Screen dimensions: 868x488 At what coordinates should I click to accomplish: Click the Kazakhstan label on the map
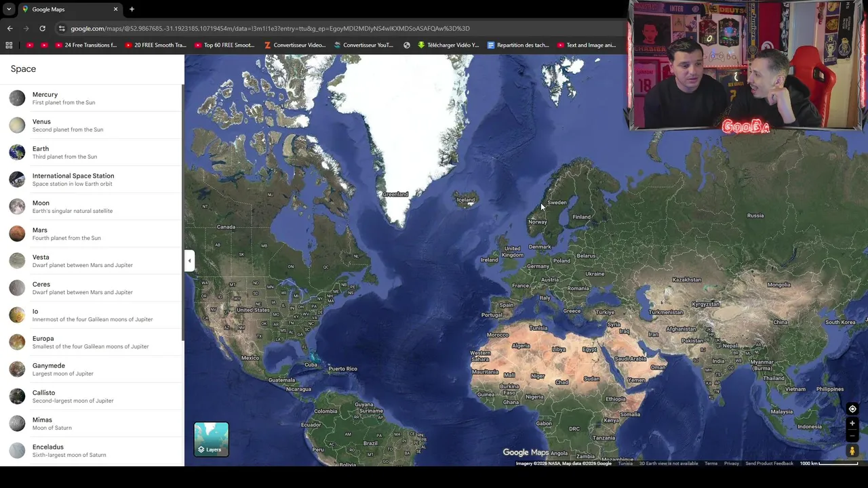pyautogui.click(x=687, y=280)
